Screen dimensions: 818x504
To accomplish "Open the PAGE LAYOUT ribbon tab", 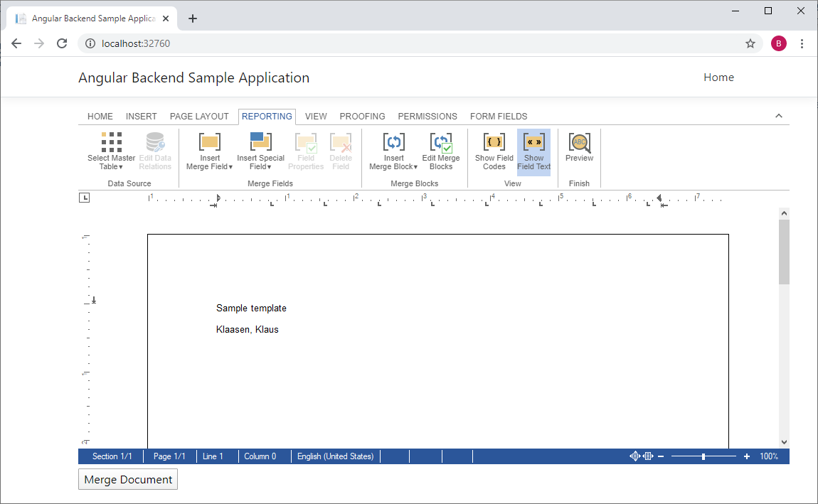I will coord(199,117).
